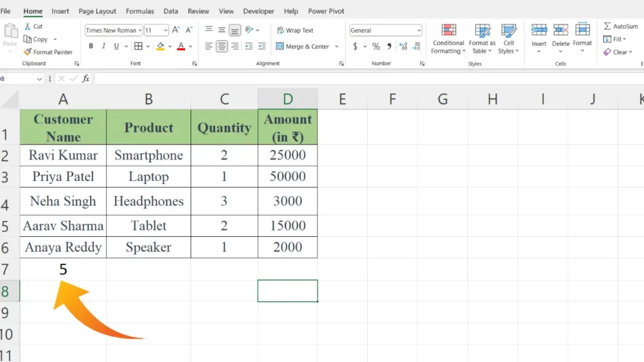The image size is (644, 362).
Task: Open Conditional Formatting
Action: click(x=448, y=38)
